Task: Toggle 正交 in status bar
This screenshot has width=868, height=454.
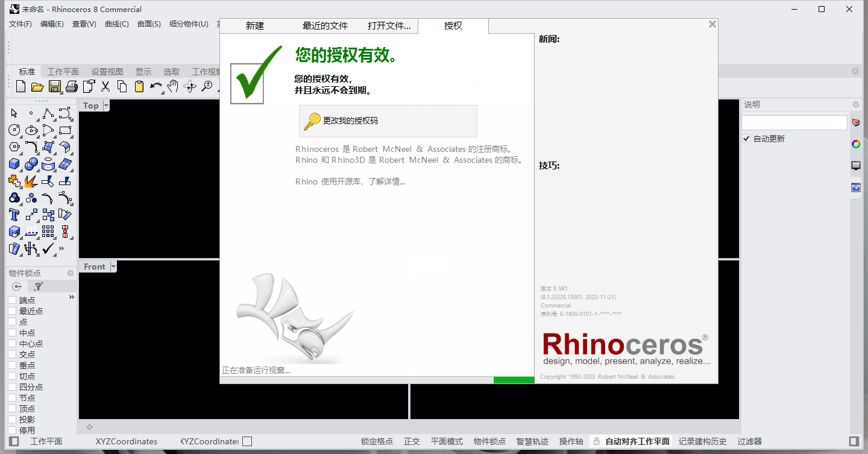Action: click(x=412, y=441)
